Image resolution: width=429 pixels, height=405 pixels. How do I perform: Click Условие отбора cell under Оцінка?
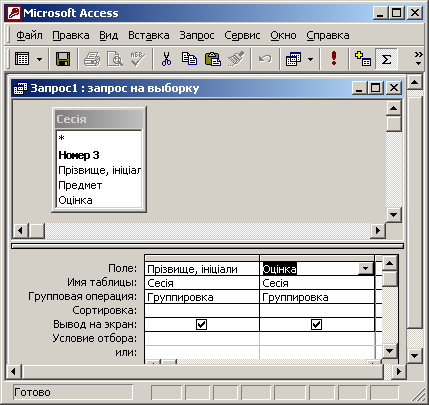coord(317,338)
